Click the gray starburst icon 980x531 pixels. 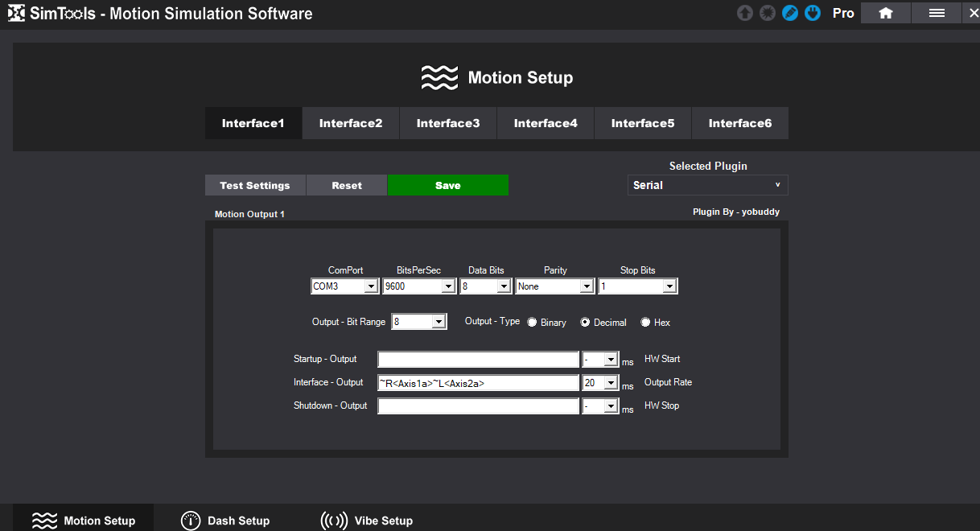768,13
